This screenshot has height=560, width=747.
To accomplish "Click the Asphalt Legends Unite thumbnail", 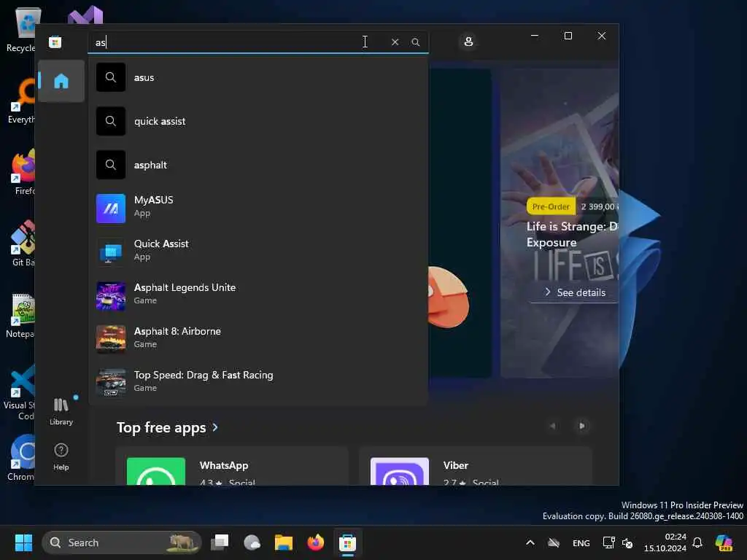I will [x=111, y=296].
